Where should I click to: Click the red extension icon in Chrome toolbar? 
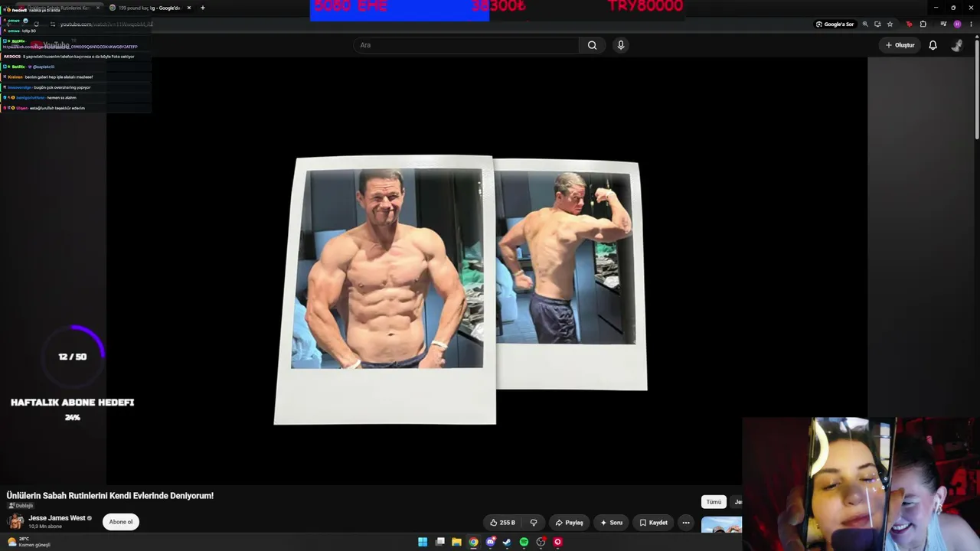click(909, 24)
